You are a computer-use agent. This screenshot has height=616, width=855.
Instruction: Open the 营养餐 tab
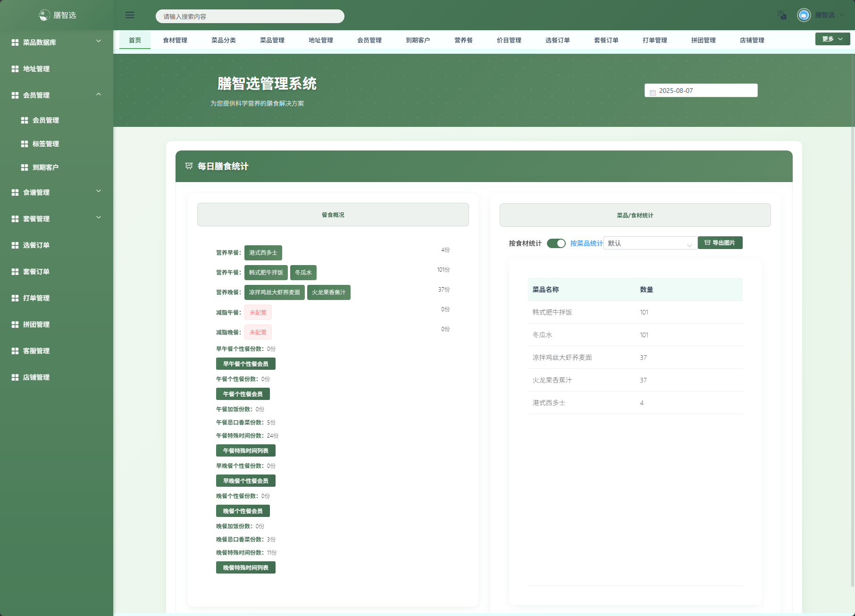click(463, 40)
